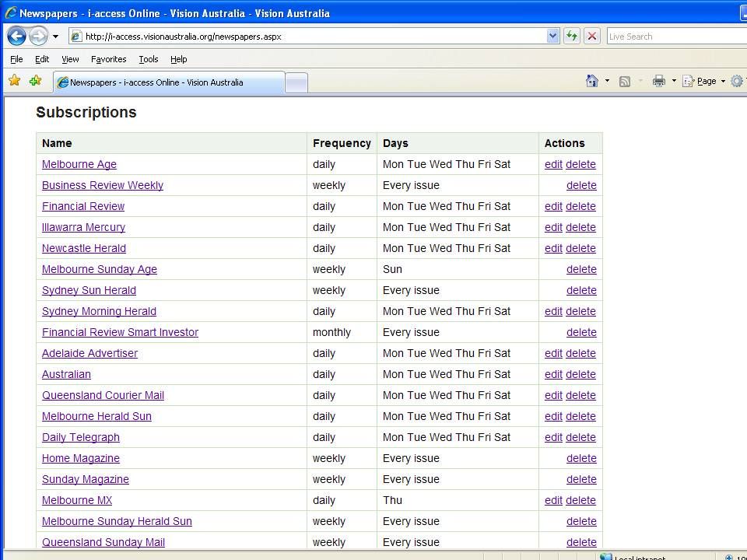Delete the Home Magazine subscription
Screen dimensions: 747x560
click(581, 458)
